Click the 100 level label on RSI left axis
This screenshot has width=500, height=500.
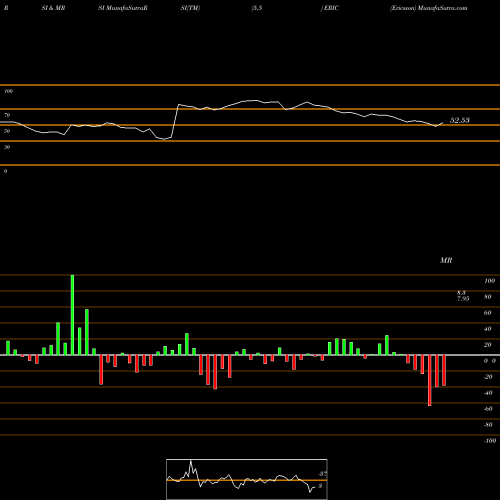point(8,91)
